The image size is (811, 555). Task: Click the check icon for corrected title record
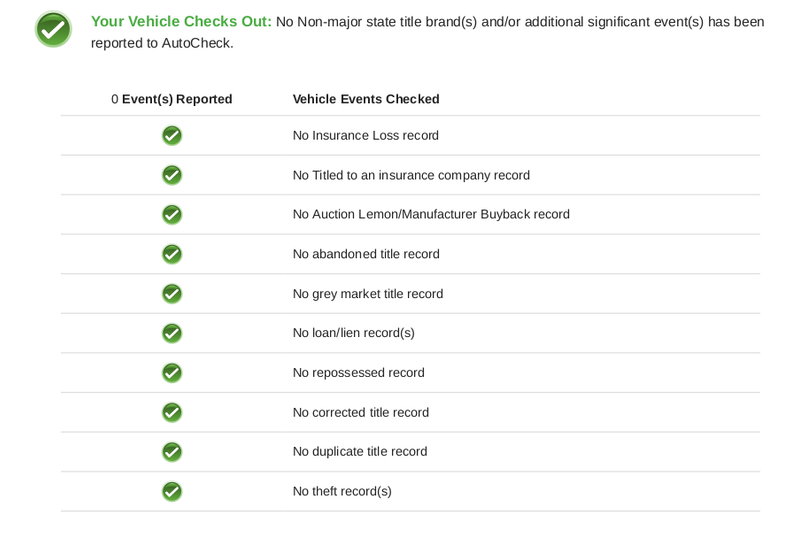click(172, 412)
